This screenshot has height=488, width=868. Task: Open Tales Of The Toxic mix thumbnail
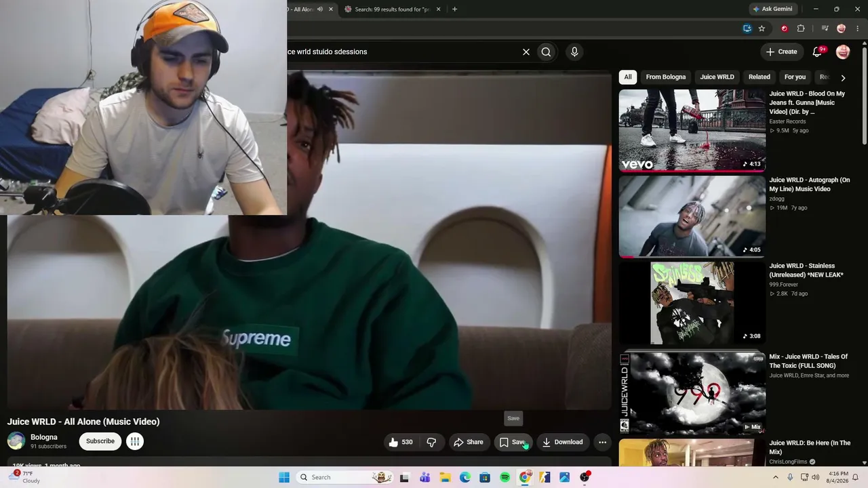692,392
